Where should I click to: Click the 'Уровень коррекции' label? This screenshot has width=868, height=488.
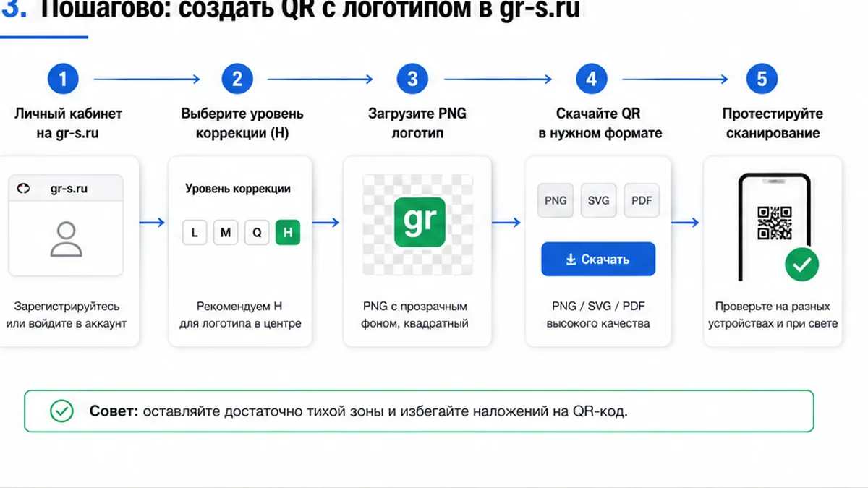(x=238, y=189)
